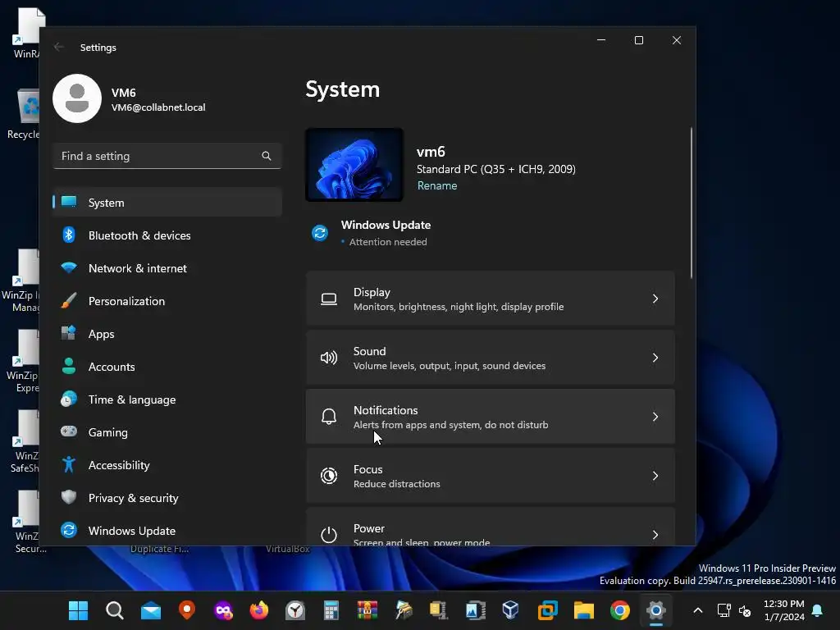Click the Notifications bell icon

(x=329, y=416)
